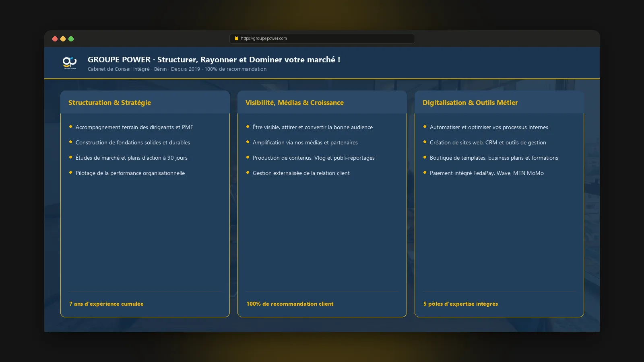Select 'Études de marché et plans d'action'
Screen dimensions: 644x362
click(x=132, y=158)
